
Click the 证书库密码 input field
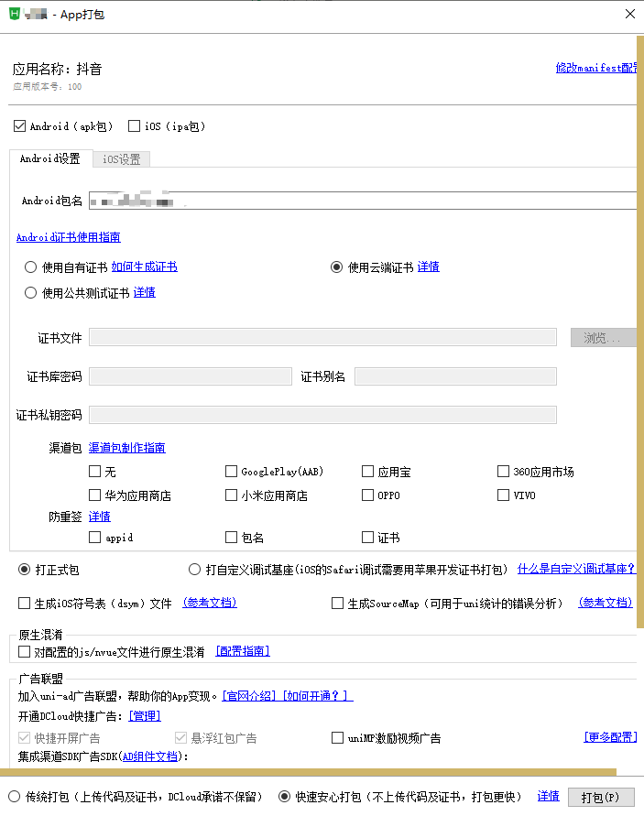point(190,376)
